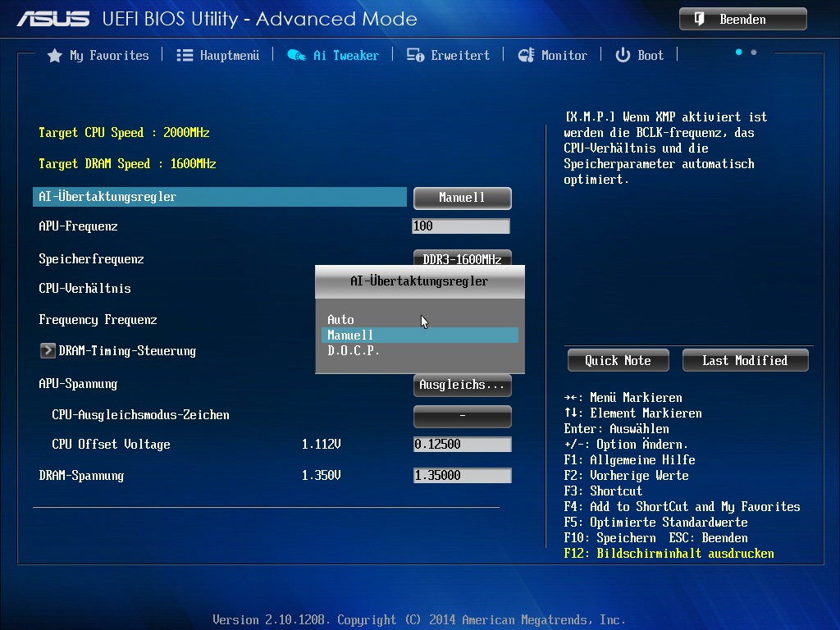The width and height of the screenshot is (840, 630).
Task: Click the AI-Übertaktungsregler popup title bar
Action: [419, 282]
